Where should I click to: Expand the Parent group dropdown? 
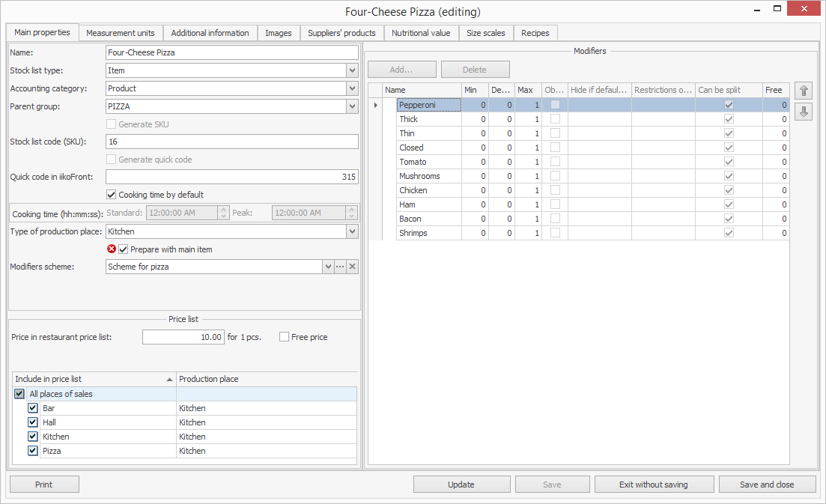(352, 106)
